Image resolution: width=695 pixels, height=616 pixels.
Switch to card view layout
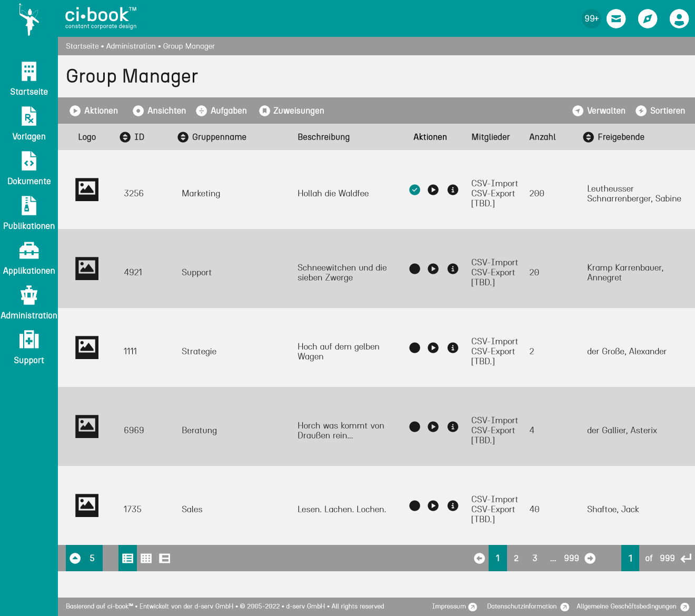(165, 558)
